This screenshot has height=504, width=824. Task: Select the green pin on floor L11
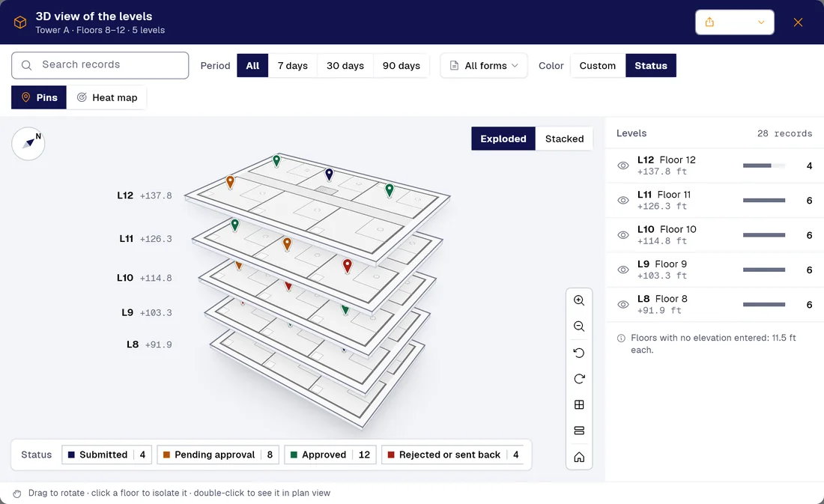235,225
